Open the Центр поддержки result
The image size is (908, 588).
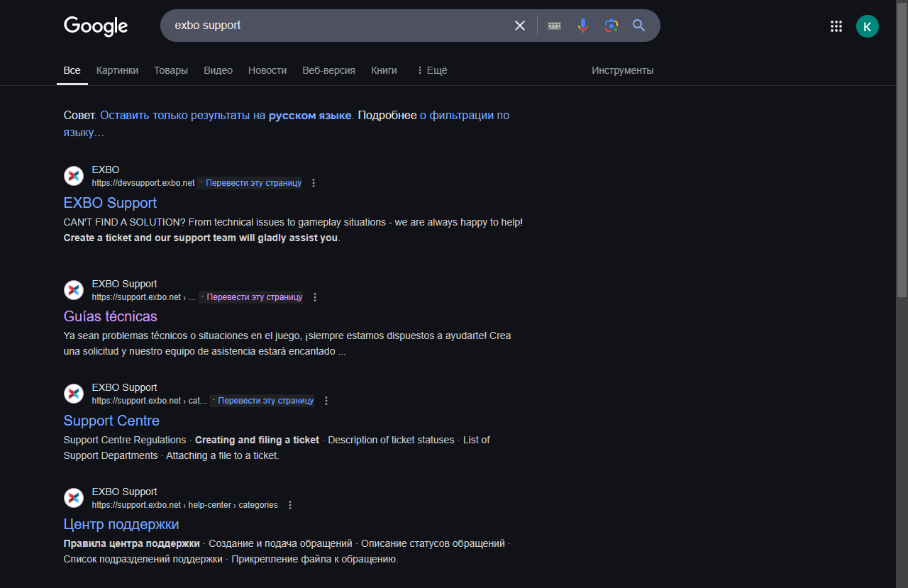coord(121,524)
